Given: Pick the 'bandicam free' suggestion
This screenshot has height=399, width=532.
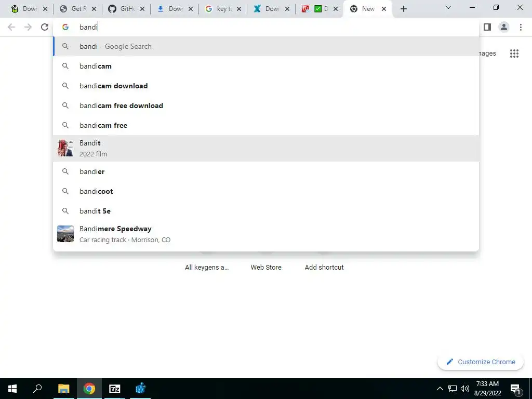Looking at the screenshot, I should [266, 125].
